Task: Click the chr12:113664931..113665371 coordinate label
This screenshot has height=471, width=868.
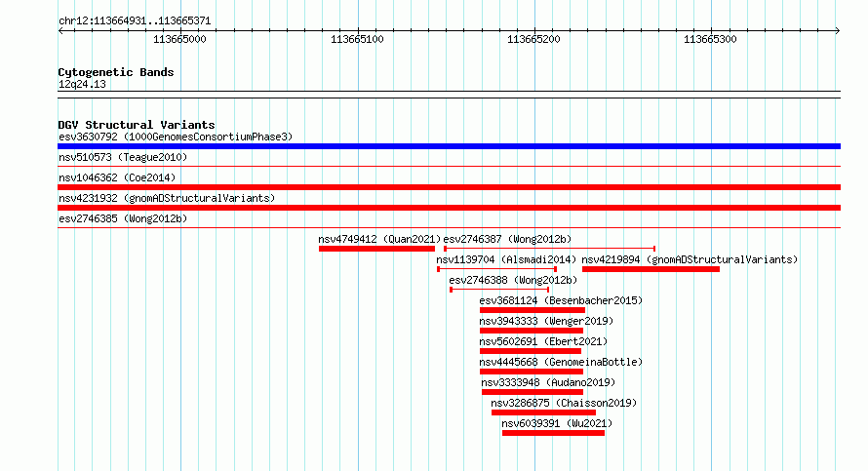Action: (x=135, y=21)
